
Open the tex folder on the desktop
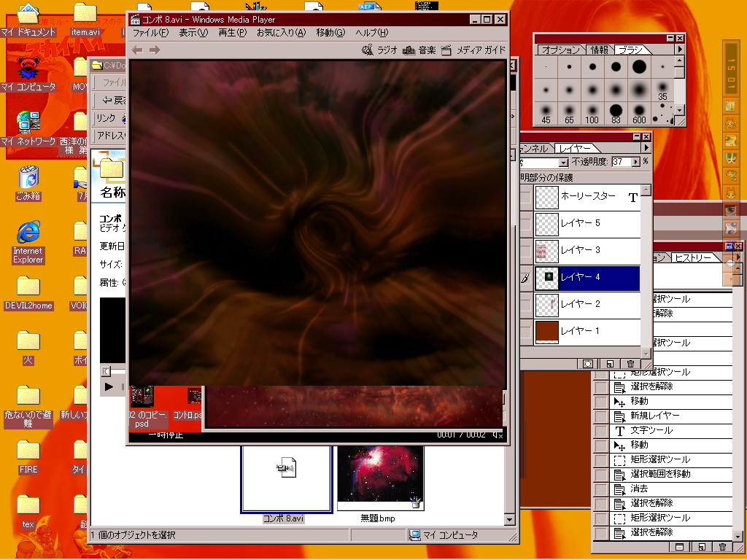28,511
